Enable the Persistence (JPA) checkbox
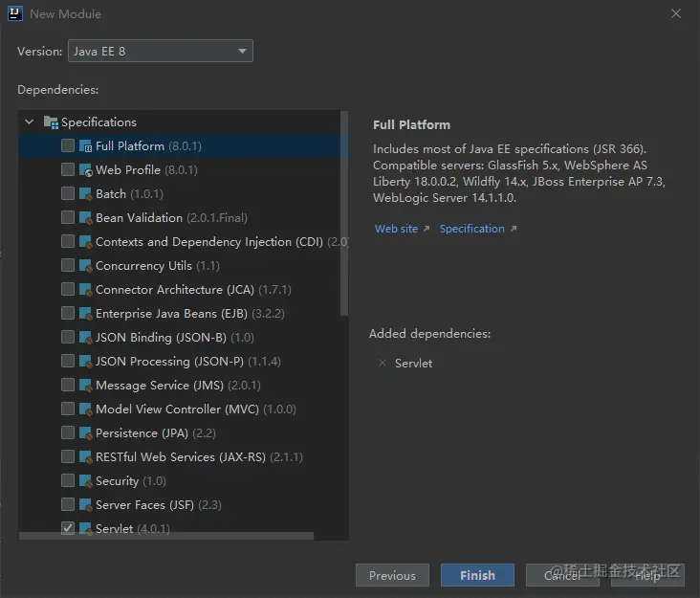 [x=68, y=432]
